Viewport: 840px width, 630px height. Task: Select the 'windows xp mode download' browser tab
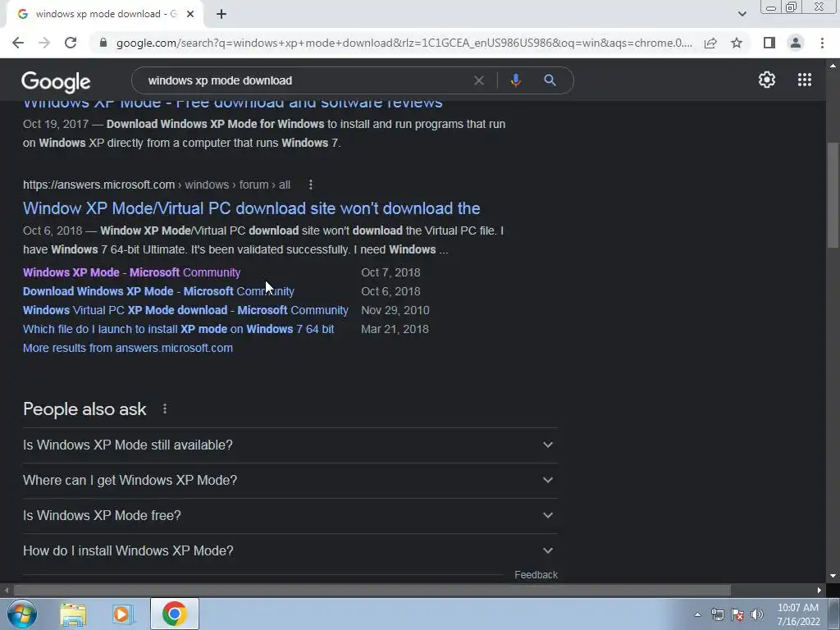point(105,14)
